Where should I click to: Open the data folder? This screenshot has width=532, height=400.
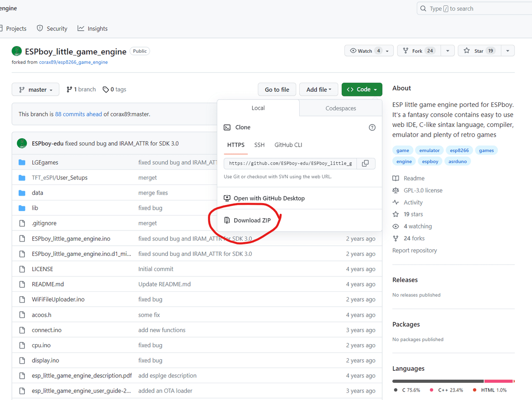pyautogui.click(x=37, y=193)
